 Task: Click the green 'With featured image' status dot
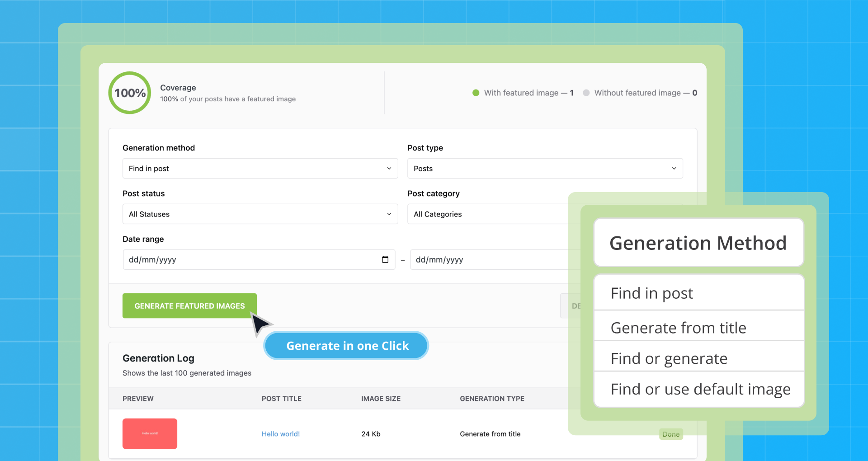(x=476, y=93)
